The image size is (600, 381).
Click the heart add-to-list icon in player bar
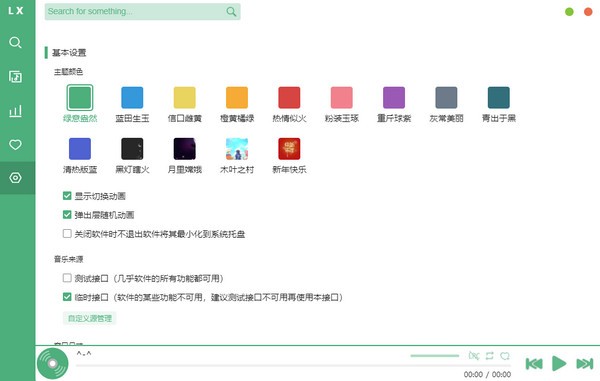[505, 356]
